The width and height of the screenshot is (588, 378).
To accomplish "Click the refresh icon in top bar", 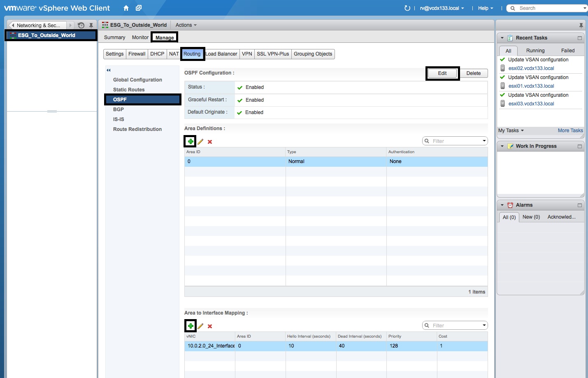I will 407,8.
